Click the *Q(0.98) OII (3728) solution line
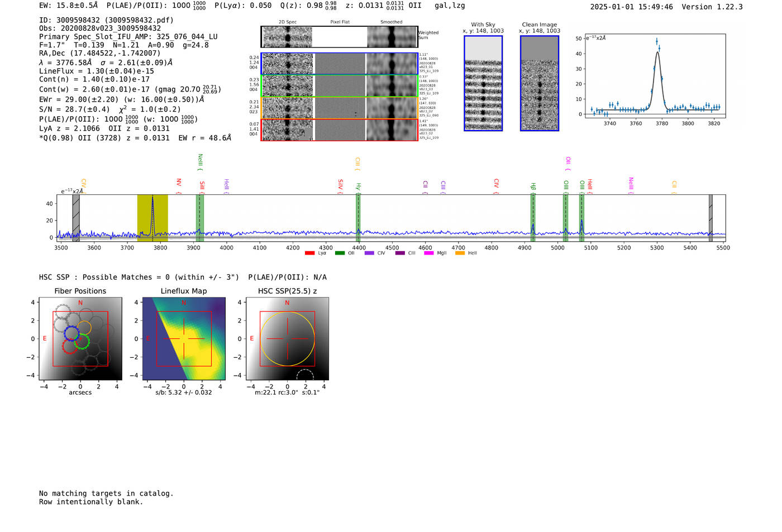This screenshot has height=532, width=782. (135, 138)
